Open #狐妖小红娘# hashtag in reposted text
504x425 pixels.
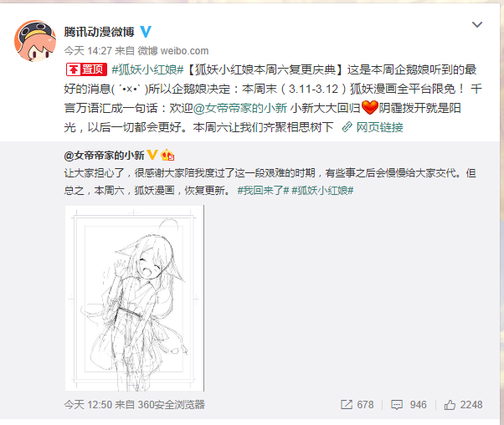322,191
